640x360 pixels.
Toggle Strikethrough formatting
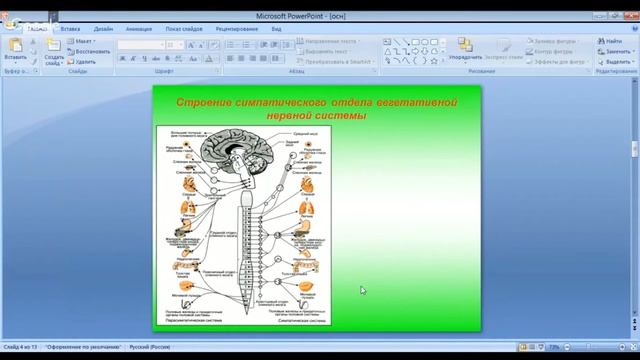pos(156,59)
